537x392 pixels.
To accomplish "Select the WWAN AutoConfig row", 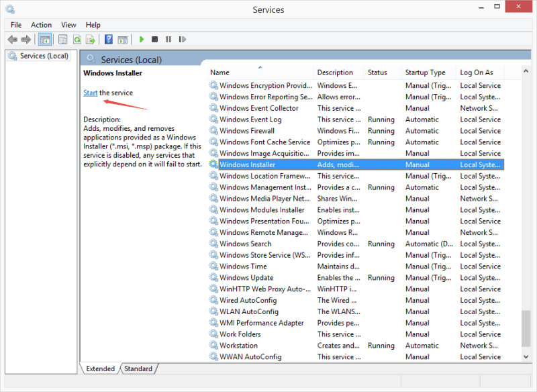I will pyautogui.click(x=356, y=356).
